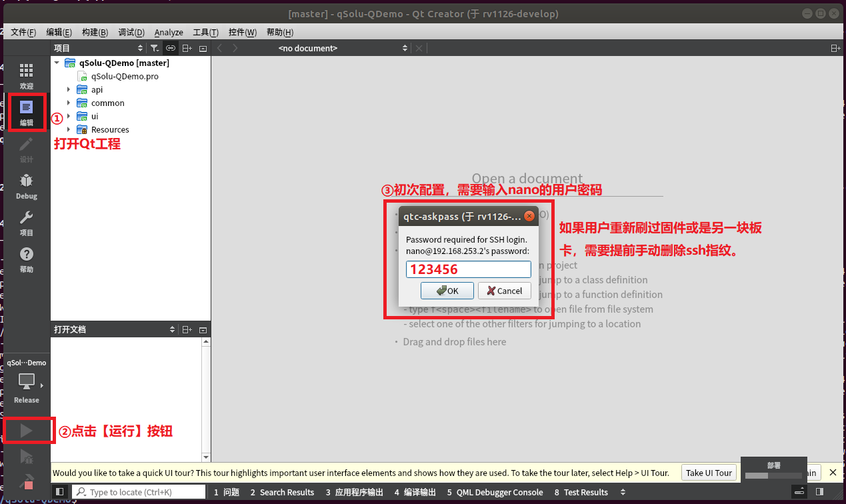
Task: Open Help (帮助) question mark icon
Action: [x=26, y=259]
